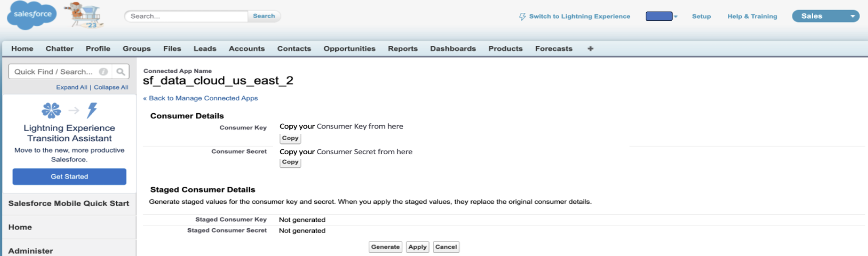Open the Home tab

[x=22, y=49]
